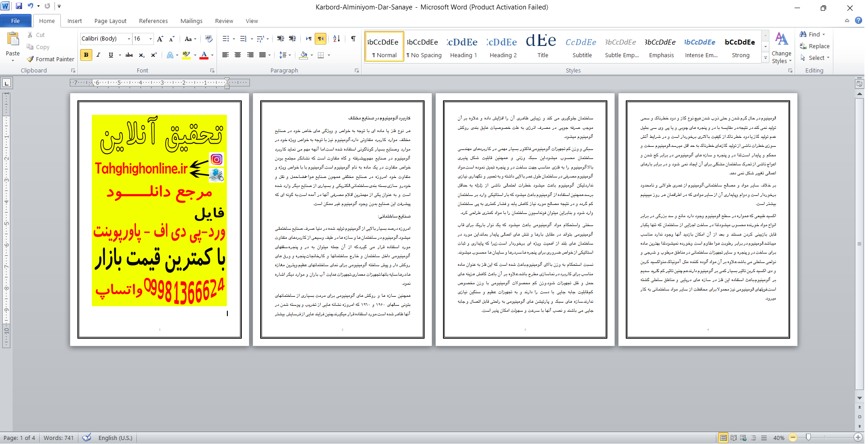Switch to the Page Layout tab
Image resolution: width=868 pixels, height=444 pixels.
(x=110, y=21)
